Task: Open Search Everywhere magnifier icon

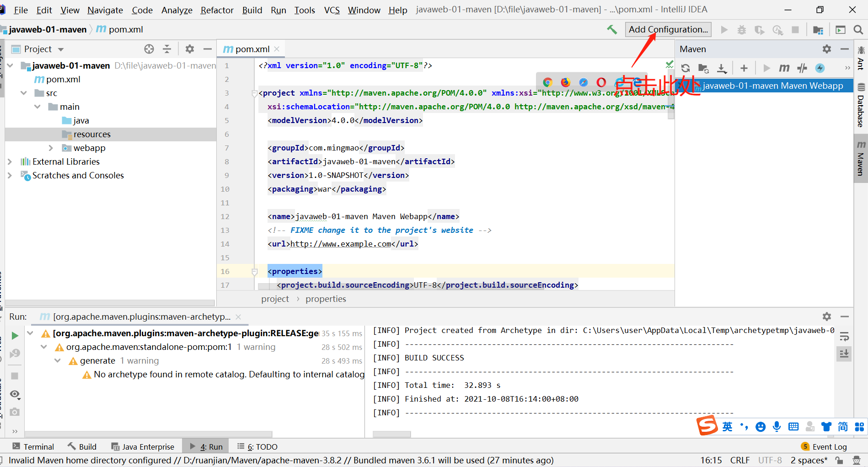Action: point(858,30)
